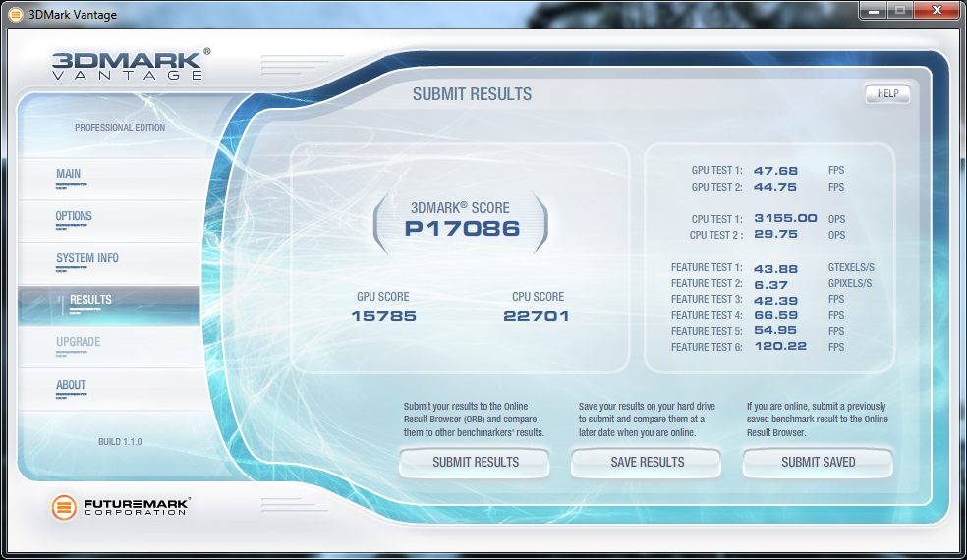Click Feature Test 1 value 43.88
The image size is (967, 560).
(x=775, y=269)
